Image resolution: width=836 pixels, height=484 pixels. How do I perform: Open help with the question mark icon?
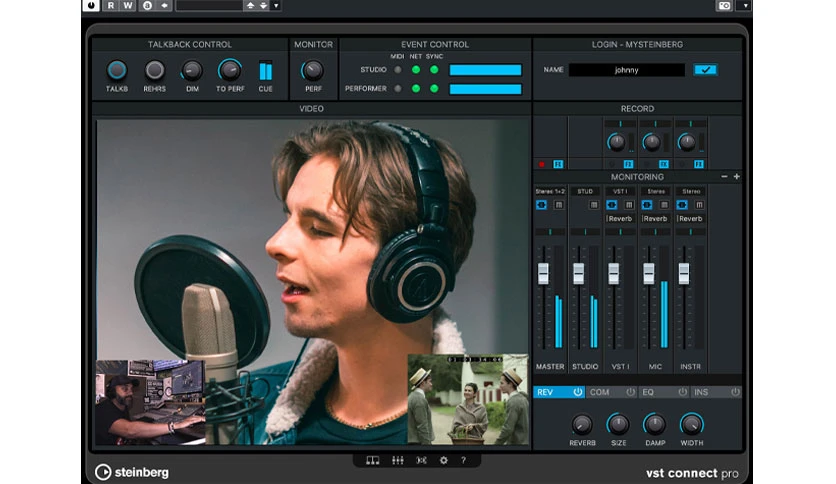[x=463, y=460]
